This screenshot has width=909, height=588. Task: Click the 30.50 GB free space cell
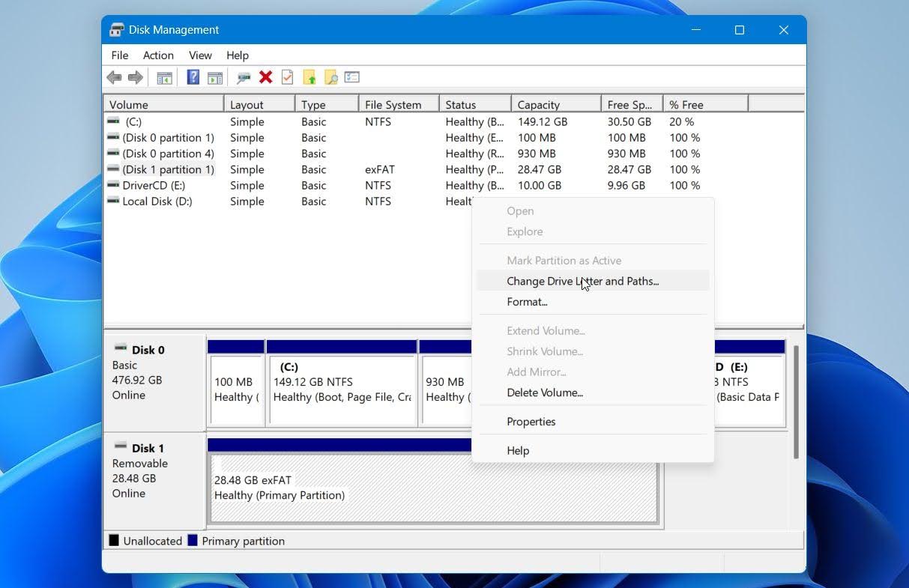[x=629, y=121]
